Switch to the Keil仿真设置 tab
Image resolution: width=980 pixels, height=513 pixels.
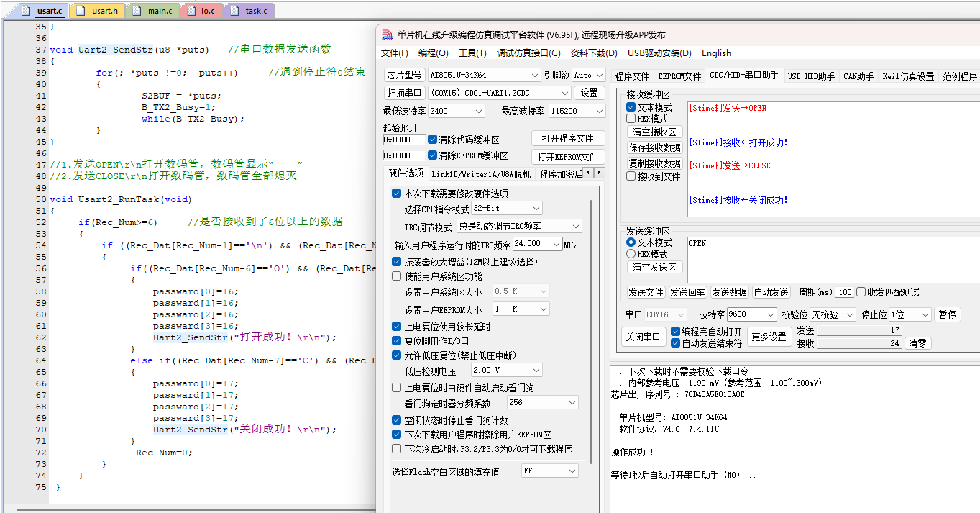(908, 76)
